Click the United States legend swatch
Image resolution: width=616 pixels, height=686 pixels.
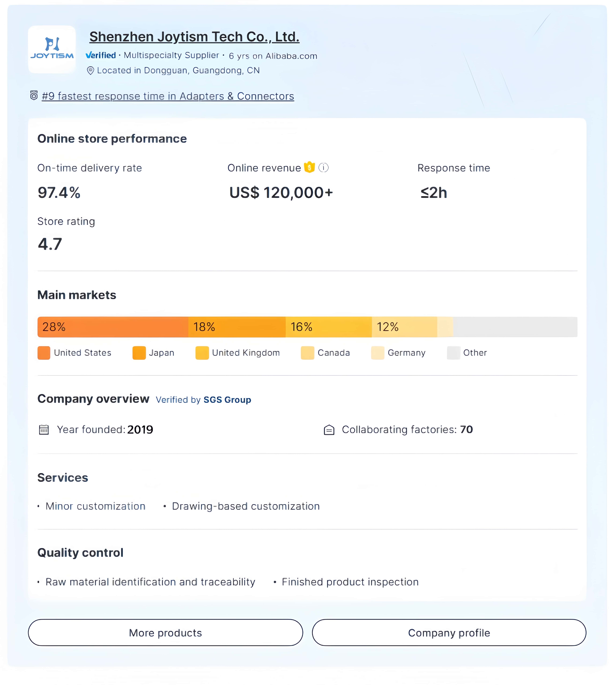44,353
